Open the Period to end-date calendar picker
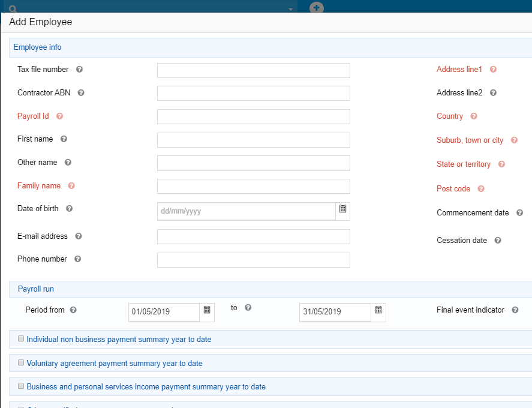Viewport: 532px width, 408px height. [x=378, y=310]
